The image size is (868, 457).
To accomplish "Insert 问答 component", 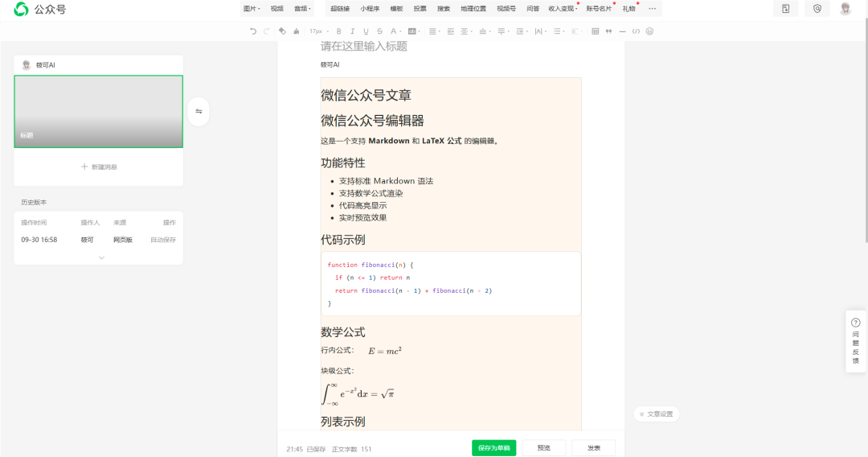I will (533, 8).
